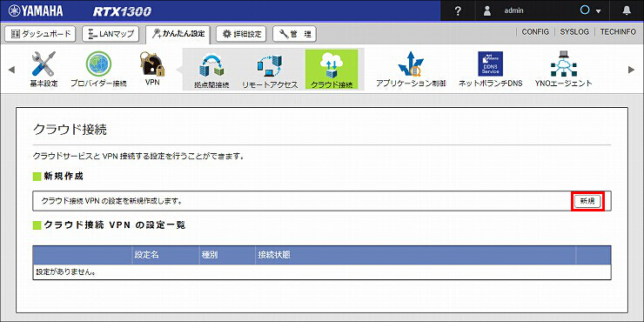Click the クラウド接続 VPN の設定一覧 heading
Screen dimensions: 644x322
tap(114, 225)
